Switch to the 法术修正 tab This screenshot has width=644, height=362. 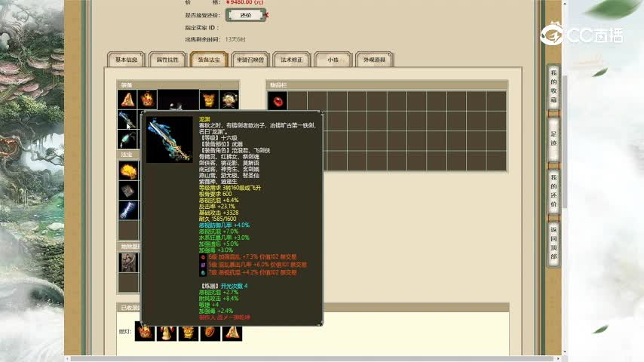pos(292,60)
